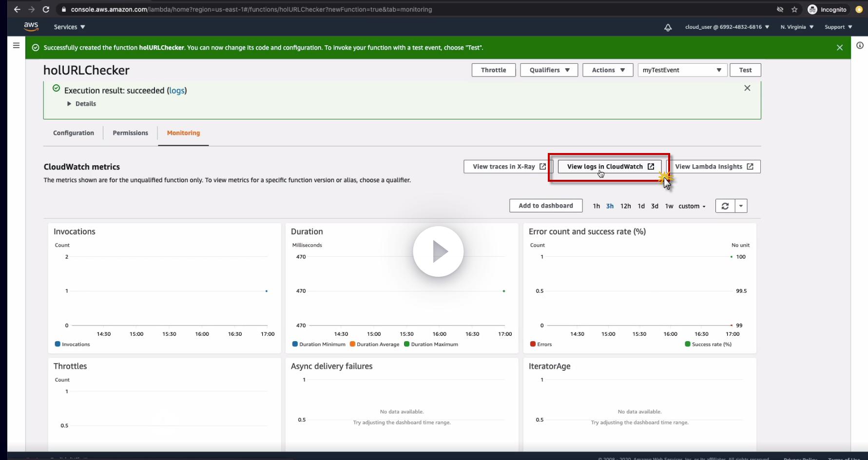868x460 pixels.
Task: Set the time range to 1w
Action: pos(669,206)
